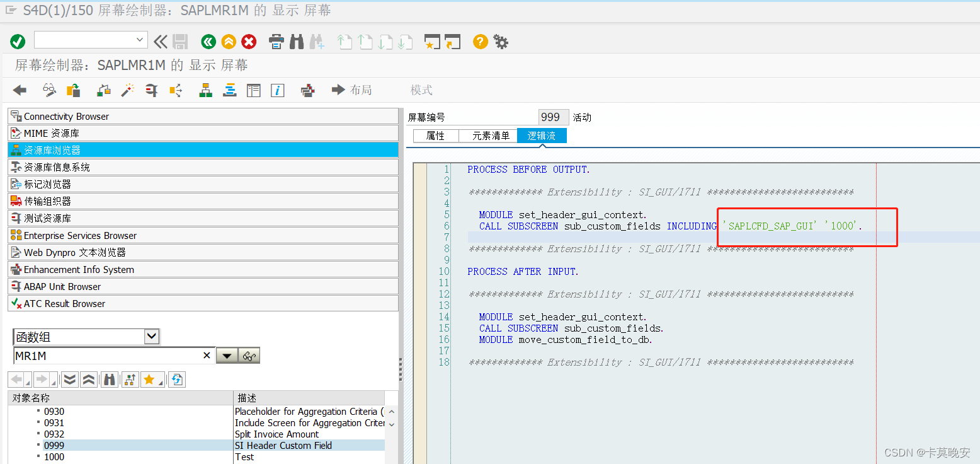
Task: Confirm with the green checkmark icon
Action: click(x=18, y=42)
